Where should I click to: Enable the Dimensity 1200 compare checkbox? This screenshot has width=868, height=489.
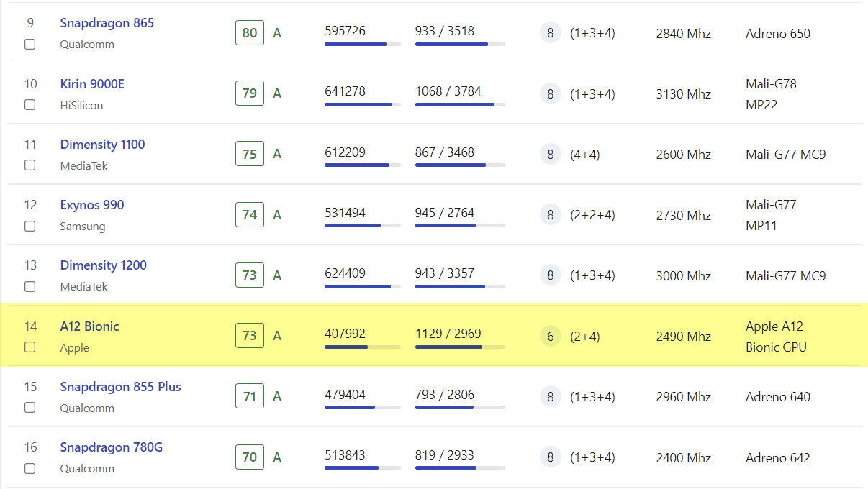point(30,286)
